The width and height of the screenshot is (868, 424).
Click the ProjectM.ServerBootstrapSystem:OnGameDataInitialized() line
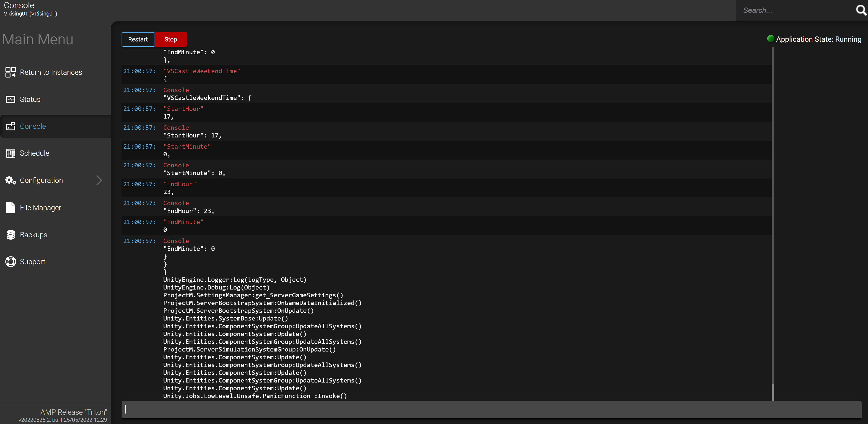click(x=262, y=303)
